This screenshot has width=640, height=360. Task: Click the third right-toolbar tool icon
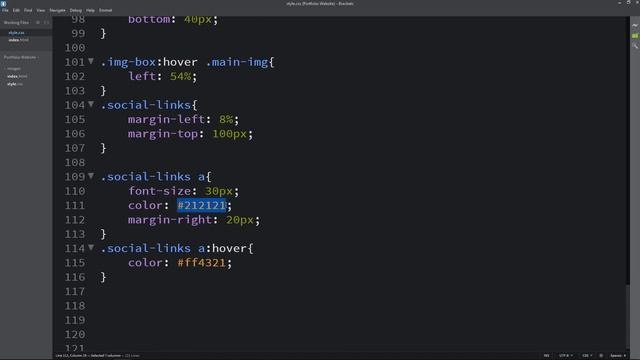635,46
